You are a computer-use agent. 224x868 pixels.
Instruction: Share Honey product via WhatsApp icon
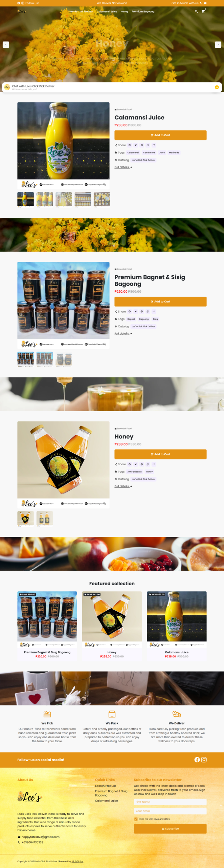coord(148,464)
